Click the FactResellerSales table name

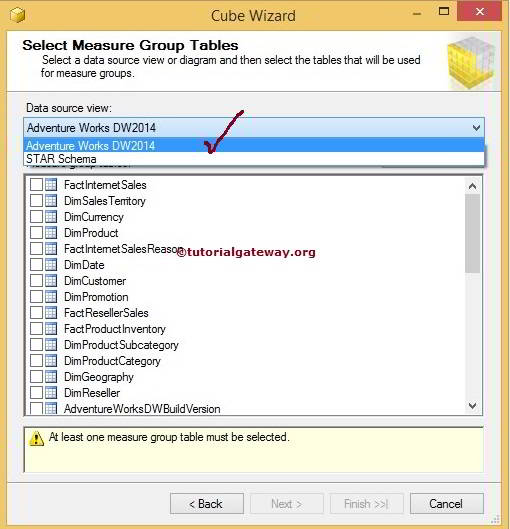(106, 313)
